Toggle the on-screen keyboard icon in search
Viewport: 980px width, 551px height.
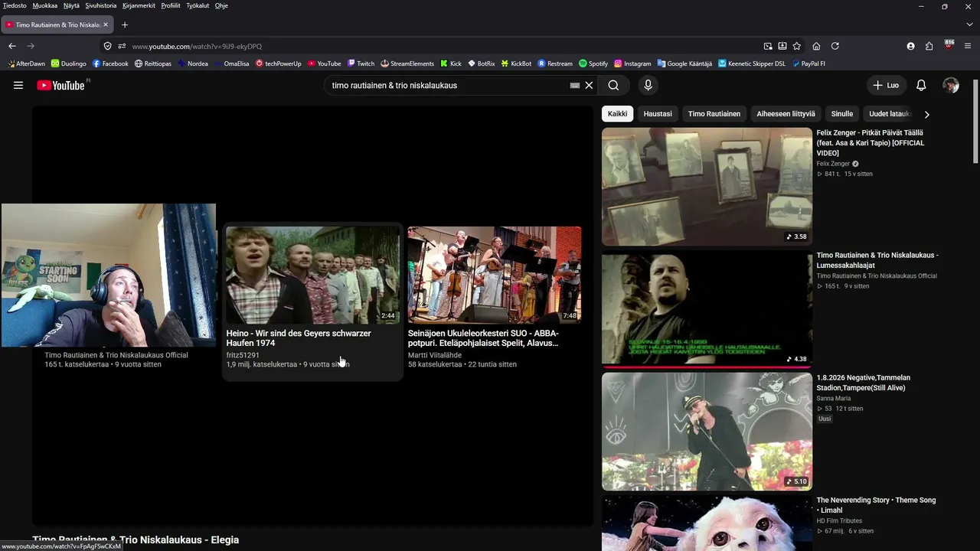(x=575, y=85)
